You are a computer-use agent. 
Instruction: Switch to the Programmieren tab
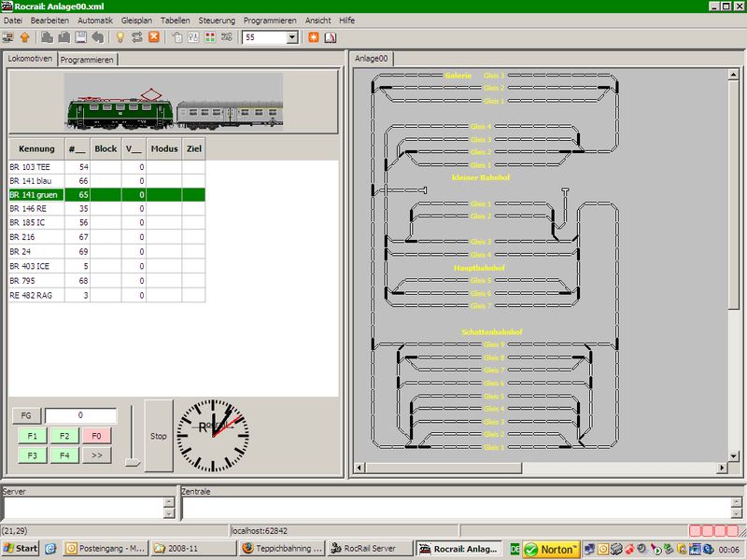tap(87, 60)
